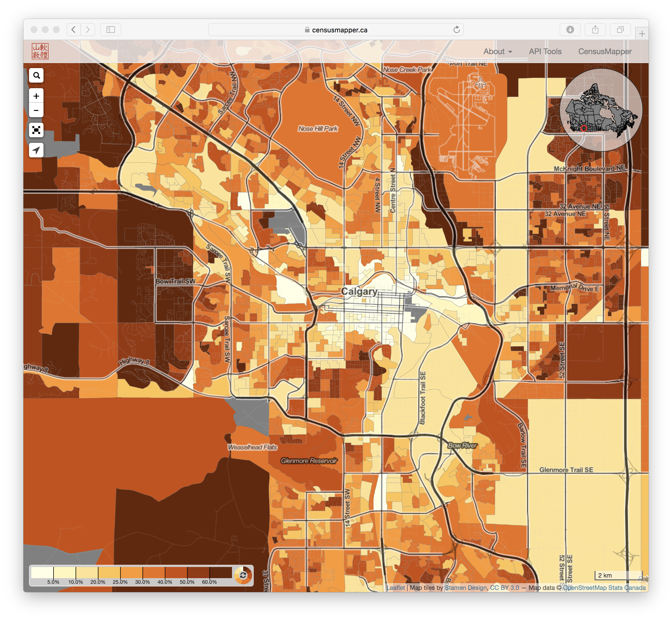Open the Stamen Design link
672x620 pixels.
click(465, 587)
